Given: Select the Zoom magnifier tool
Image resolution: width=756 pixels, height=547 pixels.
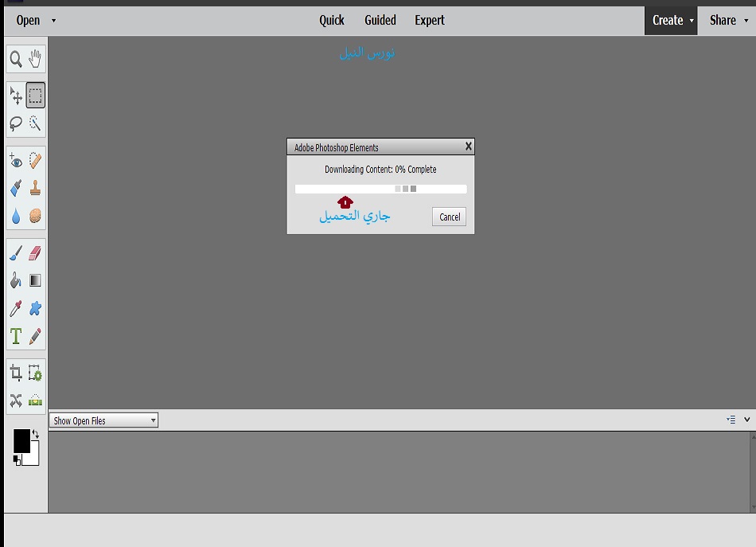Looking at the screenshot, I should [x=16, y=59].
